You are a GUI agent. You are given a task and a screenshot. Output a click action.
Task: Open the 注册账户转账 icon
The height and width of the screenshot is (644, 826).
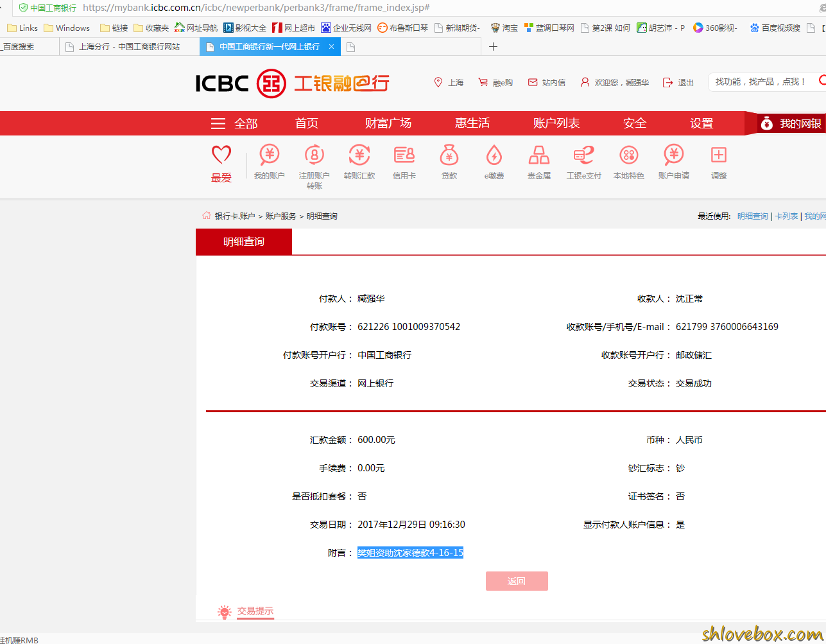[x=314, y=155]
